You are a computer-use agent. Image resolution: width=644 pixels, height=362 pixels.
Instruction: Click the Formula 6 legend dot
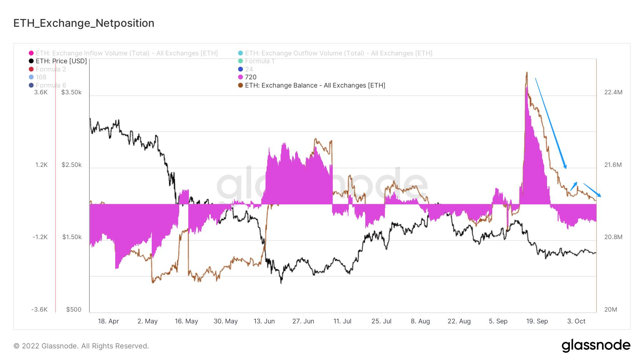click(x=31, y=85)
